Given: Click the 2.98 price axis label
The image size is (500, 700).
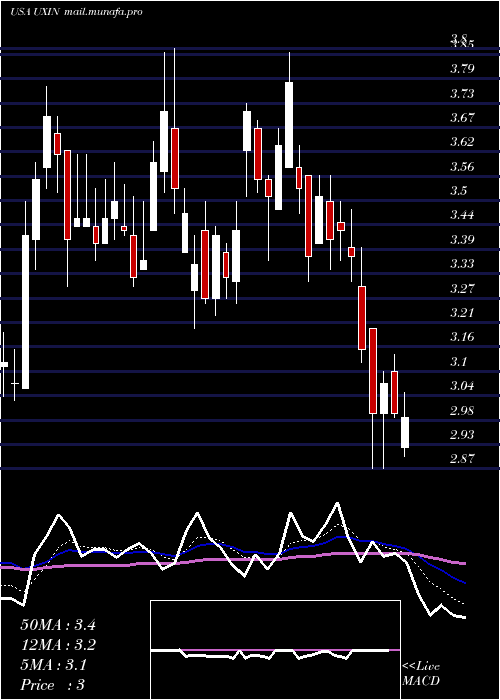Looking at the screenshot, I should point(462,410).
